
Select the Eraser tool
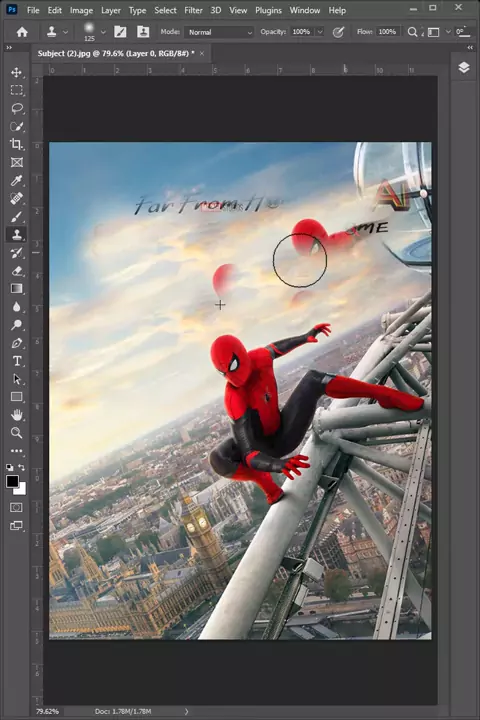tap(17, 271)
